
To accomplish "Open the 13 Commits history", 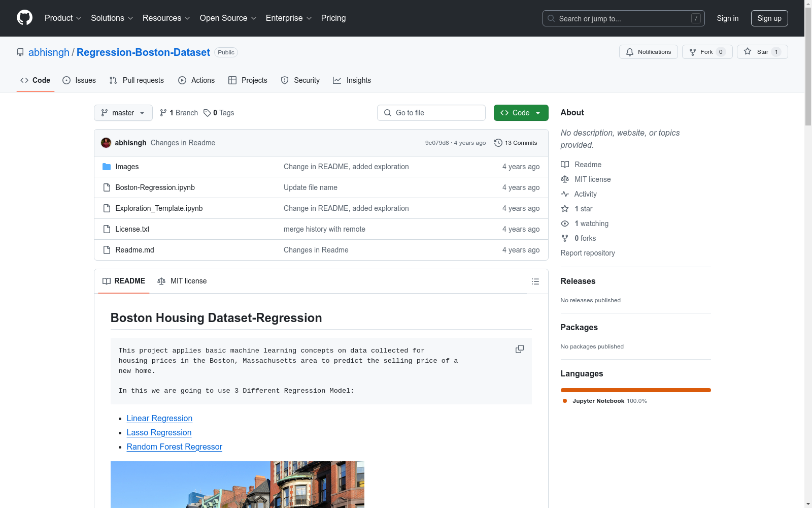I will tap(516, 143).
